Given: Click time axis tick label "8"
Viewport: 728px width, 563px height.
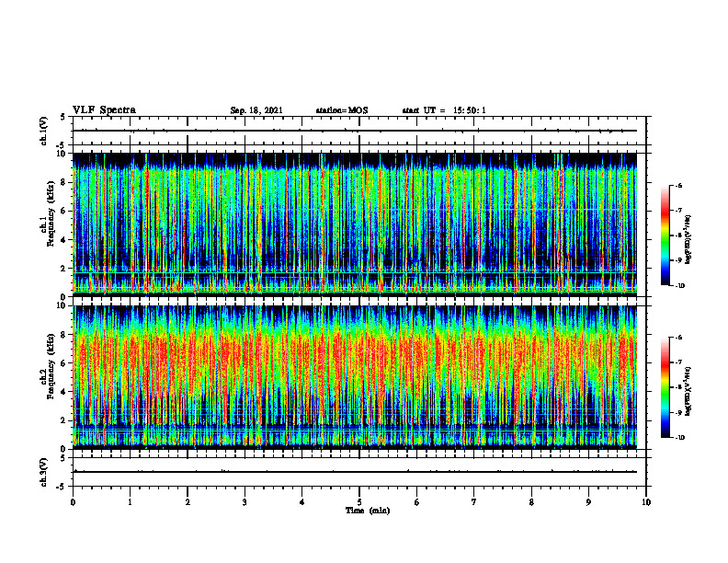Looking at the screenshot, I should (531, 502).
